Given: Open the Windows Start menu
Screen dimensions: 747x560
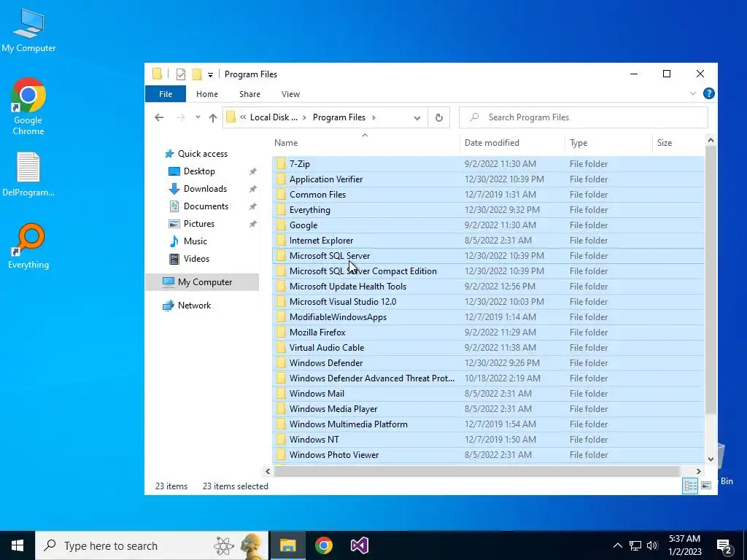Looking at the screenshot, I should click(18, 545).
